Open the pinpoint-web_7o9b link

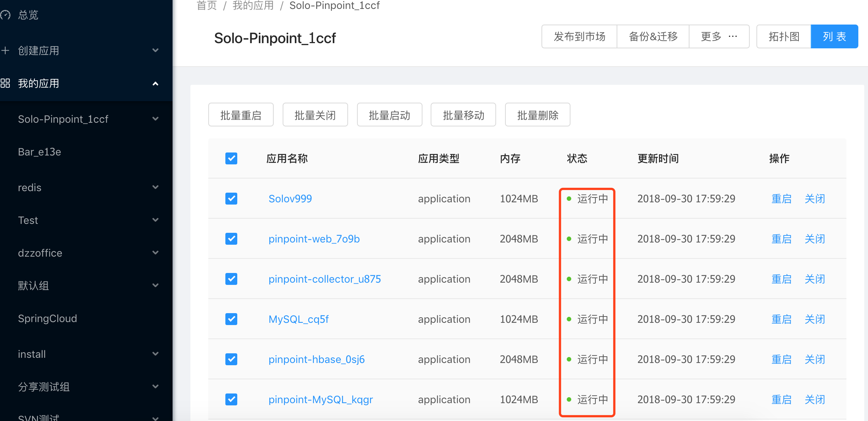pyautogui.click(x=314, y=239)
